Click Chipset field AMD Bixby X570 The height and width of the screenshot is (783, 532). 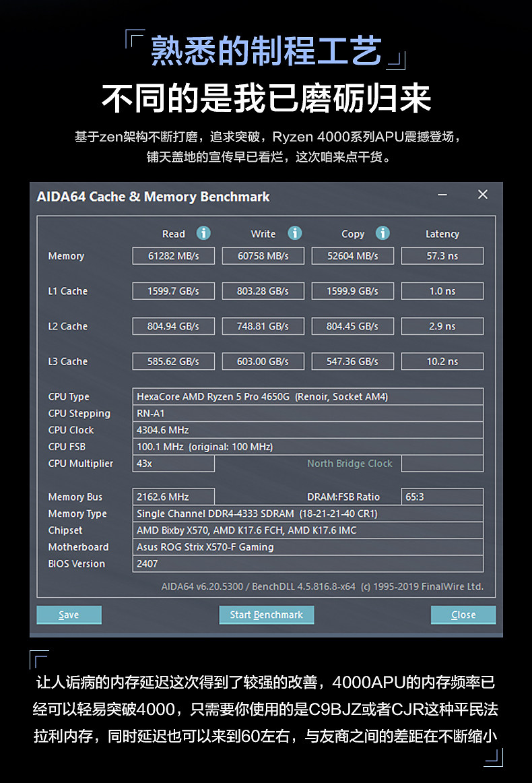click(308, 530)
